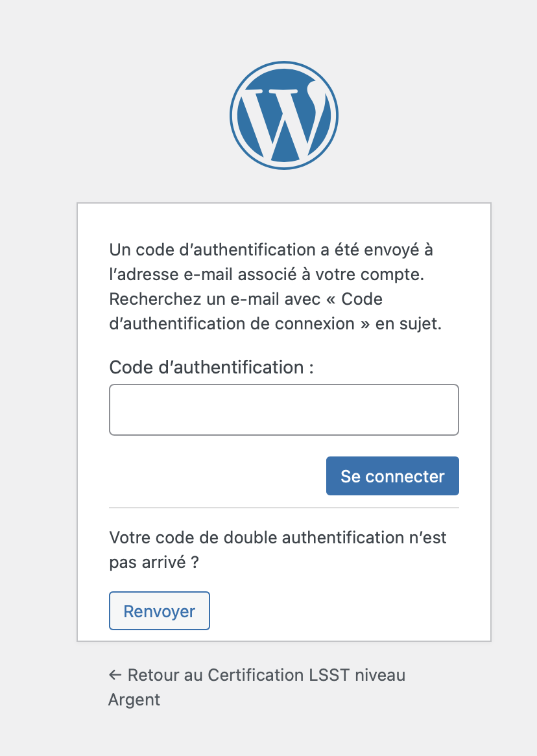The height and width of the screenshot is (756, 537).
Task: Click the words "pas arrivé ?" above Renvoyer
Action: point(154,562)
